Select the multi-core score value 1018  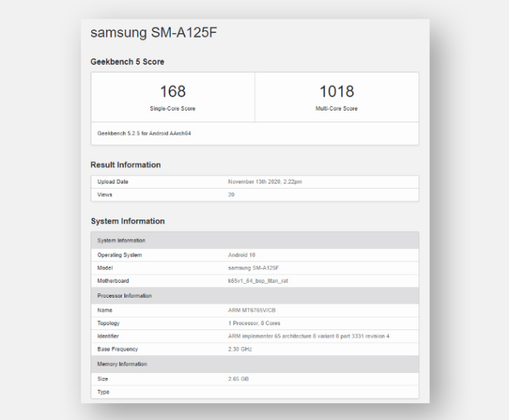point(337,91)
